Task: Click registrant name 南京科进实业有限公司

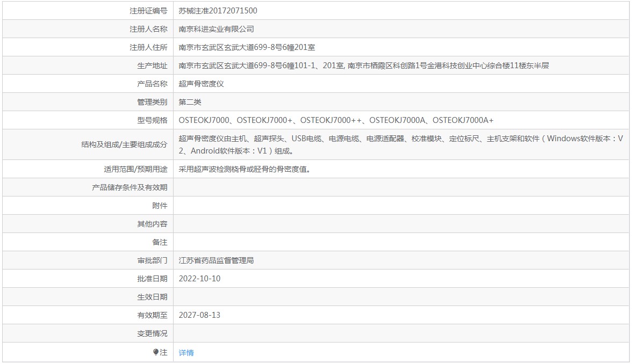Action: click(x=216, y=29)
